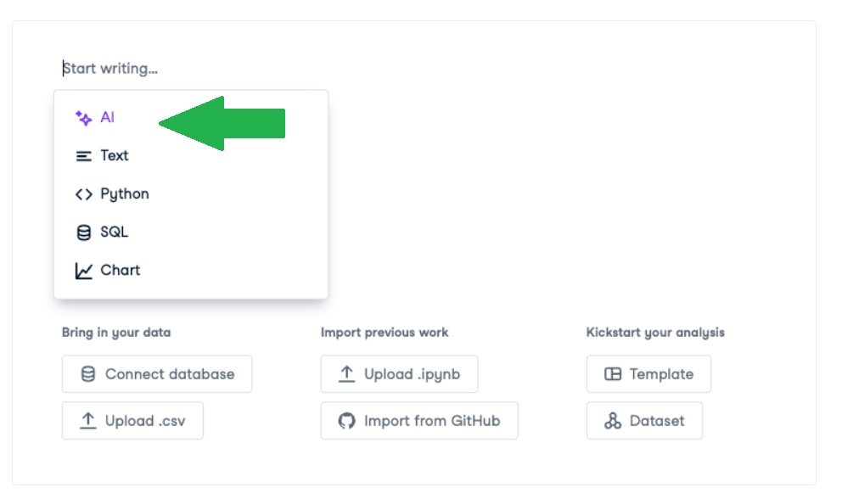Click the Upload .ipynb button
Screen dimensions: 842x504
(x=399, y=374)
